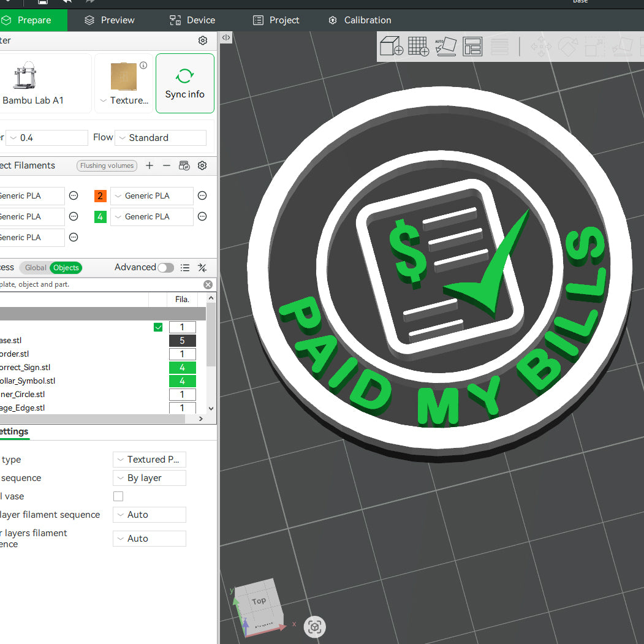Screen dimensions: 644x644
Task: Switch to the Preview tab
Action: click(110, 20)
